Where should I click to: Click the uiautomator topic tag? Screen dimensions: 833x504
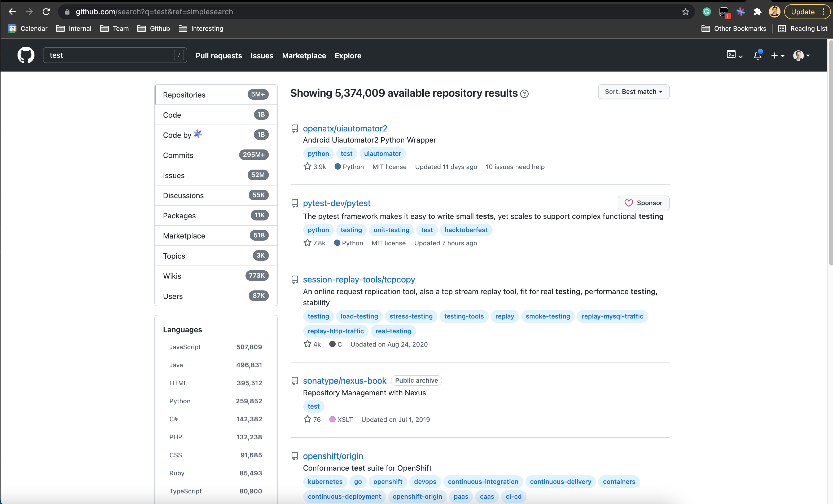(382, 153)
